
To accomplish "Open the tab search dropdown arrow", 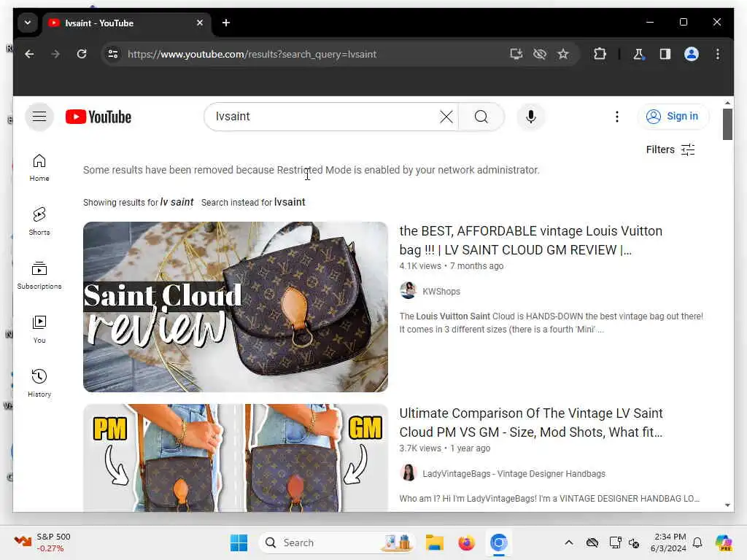I will click(x=28, y=23).
